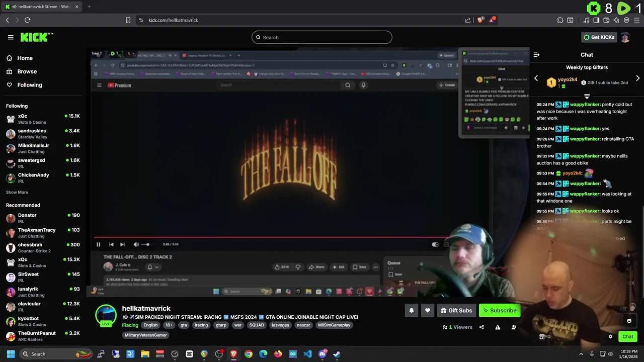Report the stream via warning triangle icon
The height and width of the screenshot is (362, 644).
click(498, 327)
